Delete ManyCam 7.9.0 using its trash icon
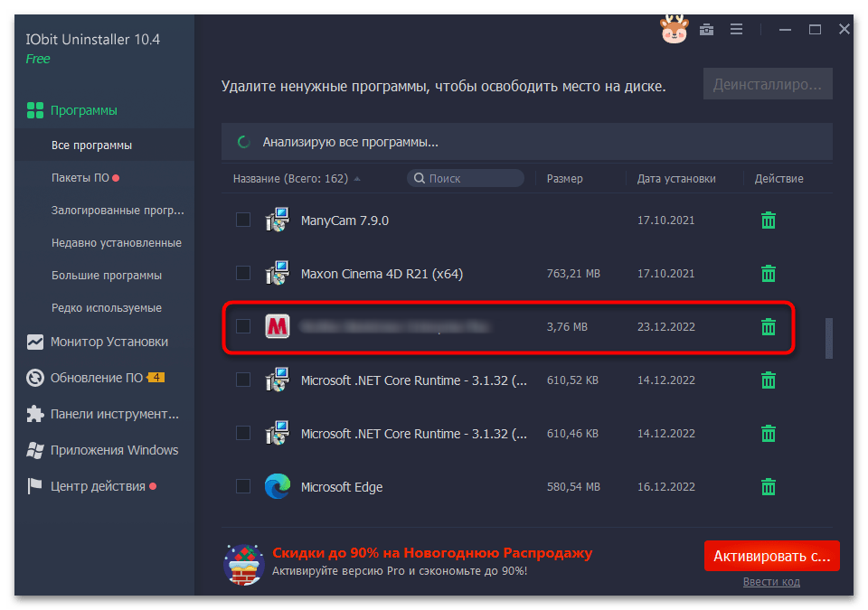This screenshot has height=610, width=868. [x=769, y=220]
